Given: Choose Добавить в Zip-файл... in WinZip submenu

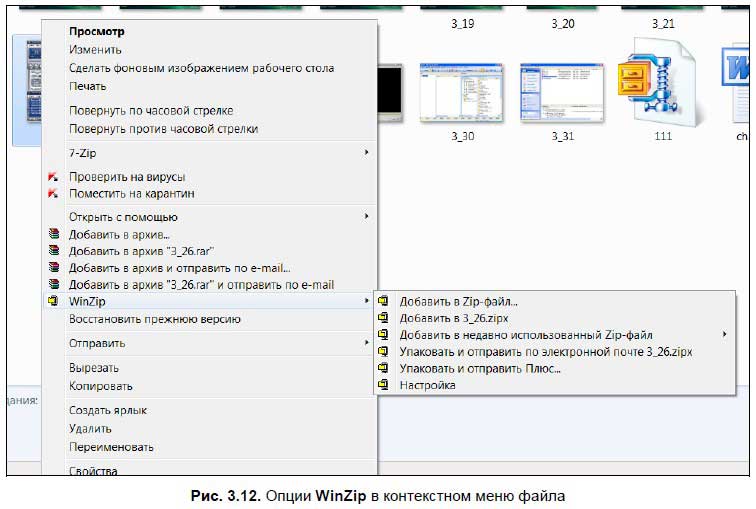Looking at the screenshot, I should (458, 302).
